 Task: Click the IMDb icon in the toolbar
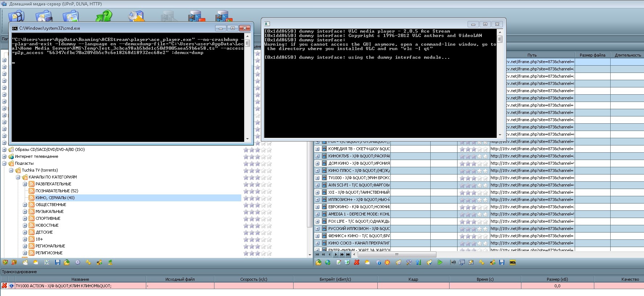pos(512,263)
